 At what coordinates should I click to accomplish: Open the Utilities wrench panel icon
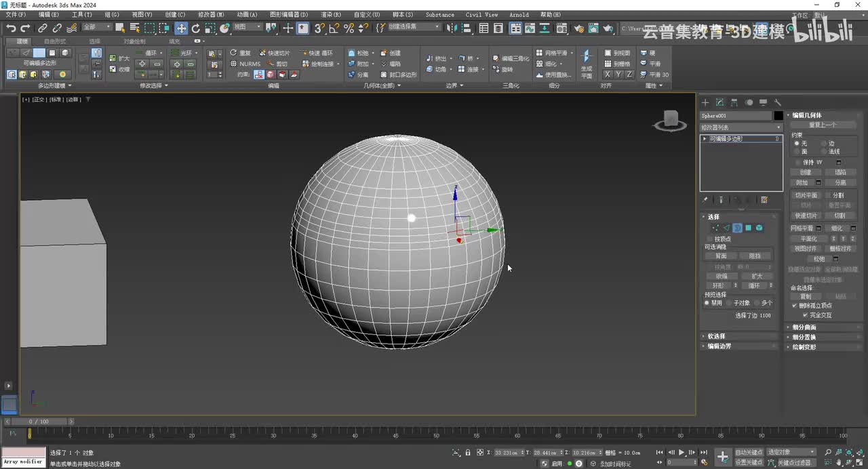pos(778,102)
